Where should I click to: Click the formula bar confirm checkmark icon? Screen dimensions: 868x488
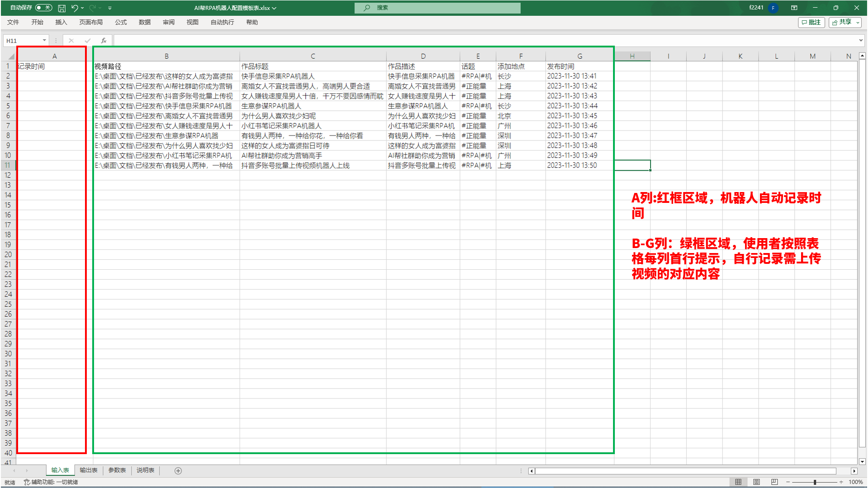87,41
